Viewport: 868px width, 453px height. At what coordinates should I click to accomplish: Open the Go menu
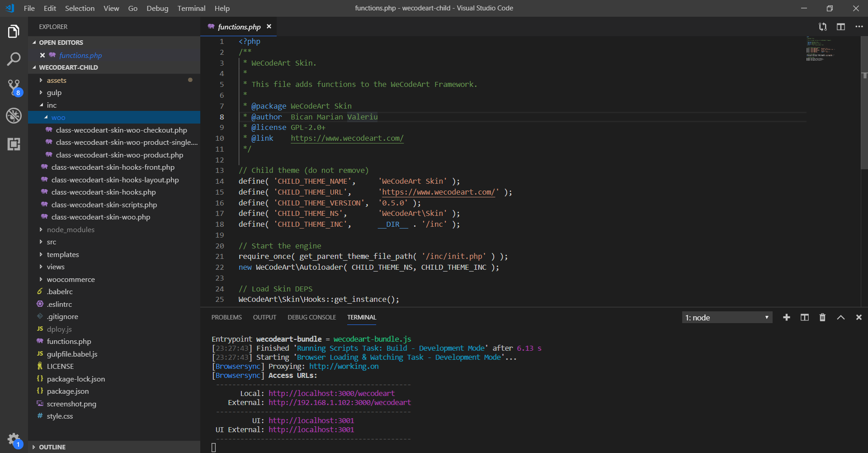[132, 8]
